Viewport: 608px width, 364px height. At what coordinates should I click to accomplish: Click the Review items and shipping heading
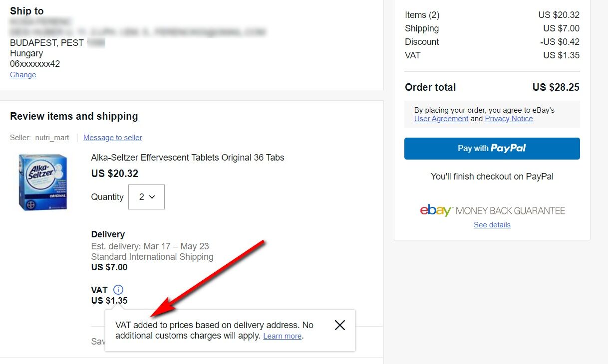74,116
